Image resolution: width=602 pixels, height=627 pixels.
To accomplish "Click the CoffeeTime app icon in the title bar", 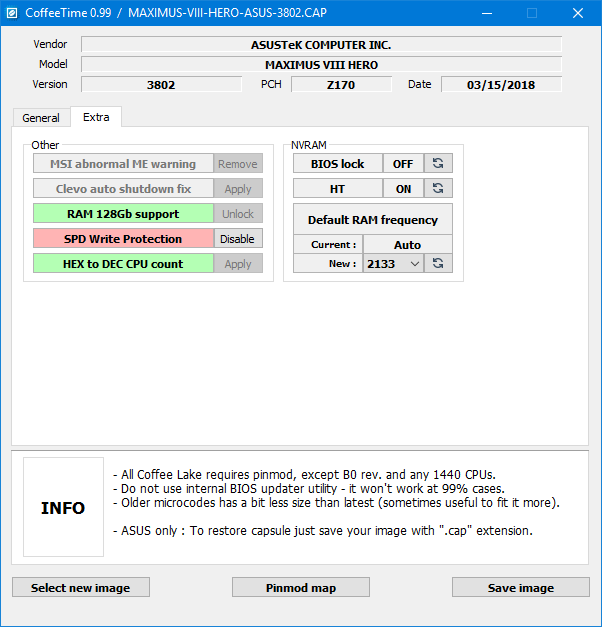I will [x=12, y=13].
